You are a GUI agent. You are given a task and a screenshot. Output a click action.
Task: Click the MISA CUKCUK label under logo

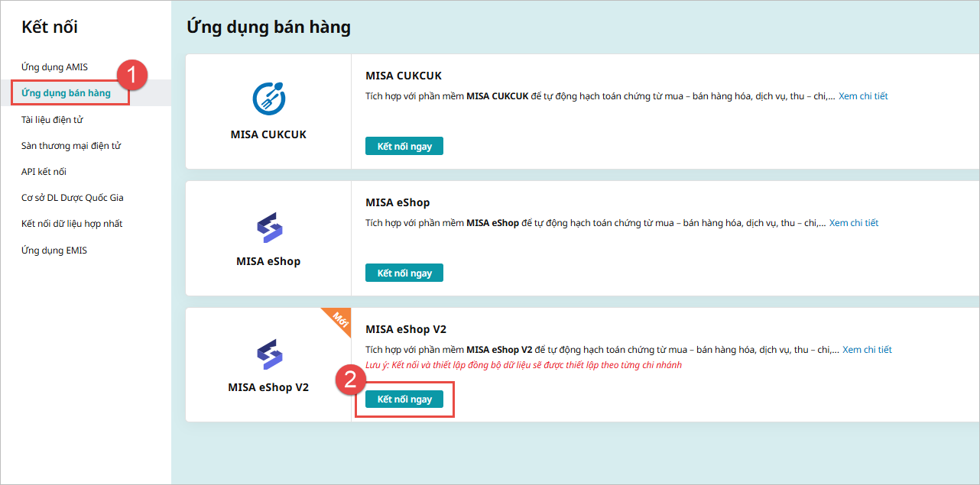point(268,134)
